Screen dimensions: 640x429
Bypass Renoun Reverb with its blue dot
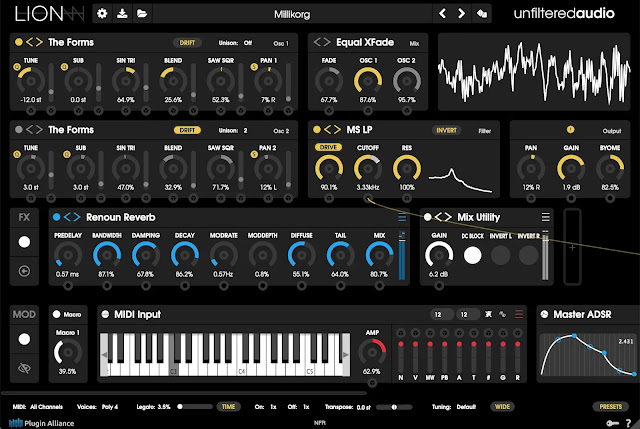point(56,217)
